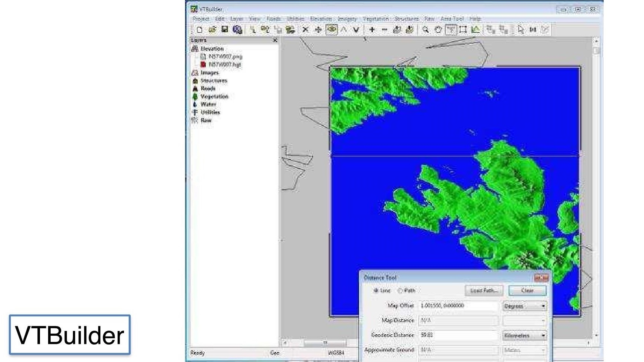The height and width of the screenshot is (362, 644).
Task: Click the Ready status bar text
Action: (x=198, y=353)
